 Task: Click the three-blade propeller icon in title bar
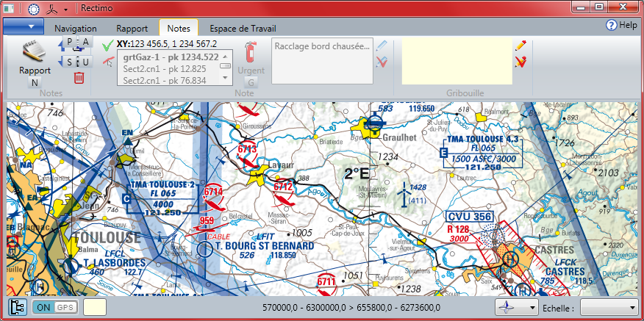coord(53,8)
